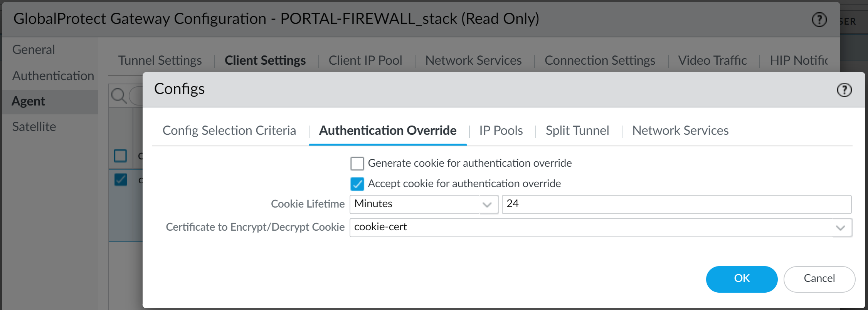The image size is (868, 310).
Task: Open the IP Pools tab
Action: pyautogui.click(x=501, y=131)
